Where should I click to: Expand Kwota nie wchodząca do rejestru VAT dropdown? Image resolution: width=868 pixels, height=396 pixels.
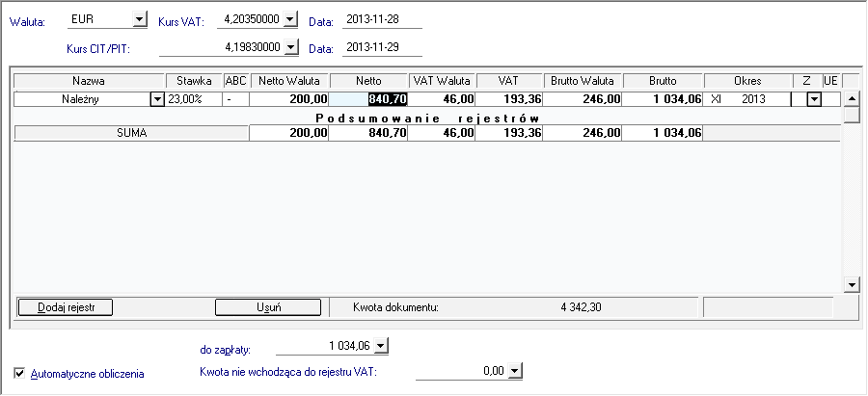coord(515,370)
